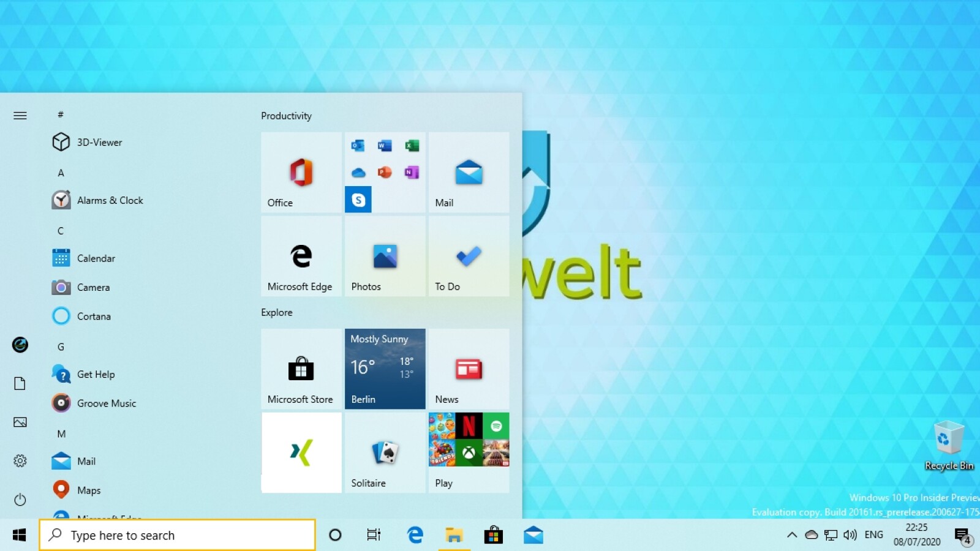
Task: Open Task View on taskbar
Action: tap(374, 535)
